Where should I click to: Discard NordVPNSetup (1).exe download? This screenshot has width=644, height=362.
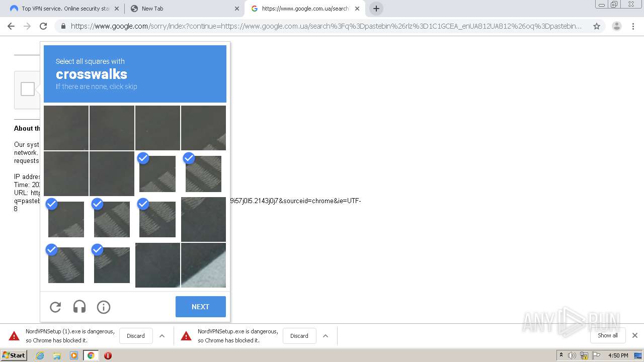[x=136, y=336]
